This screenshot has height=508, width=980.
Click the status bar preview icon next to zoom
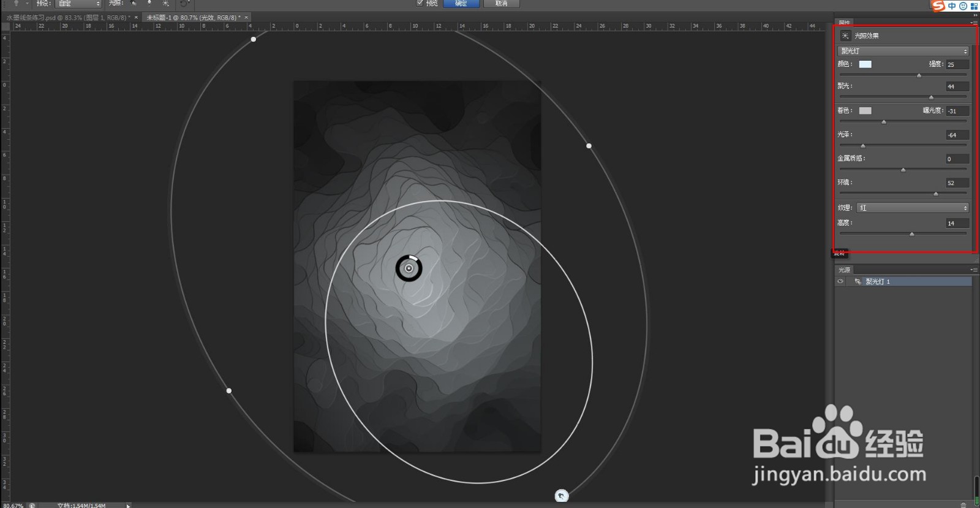click(x=32, y=505)
